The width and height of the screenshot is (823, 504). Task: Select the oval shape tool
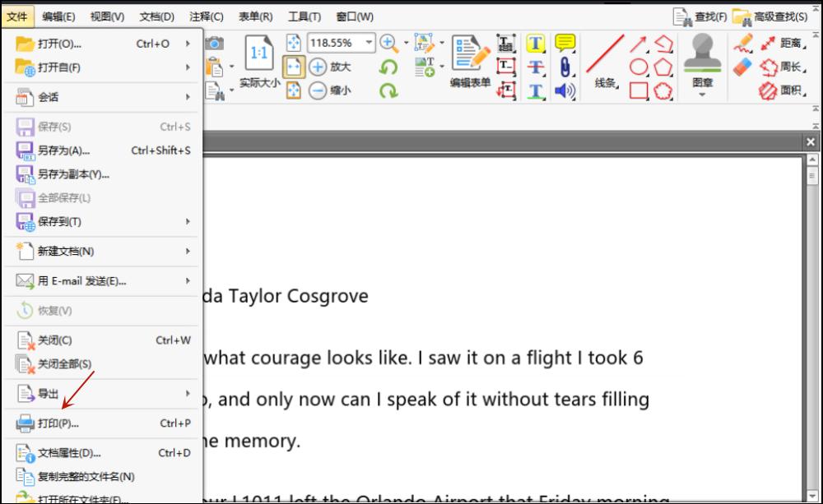(x=639, y=67)
